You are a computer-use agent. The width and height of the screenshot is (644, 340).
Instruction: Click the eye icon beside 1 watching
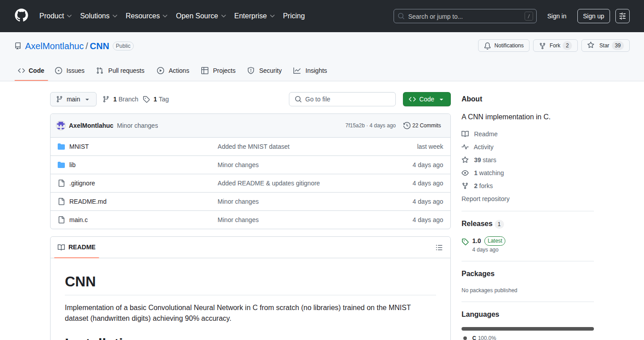(x=465, y=173)
